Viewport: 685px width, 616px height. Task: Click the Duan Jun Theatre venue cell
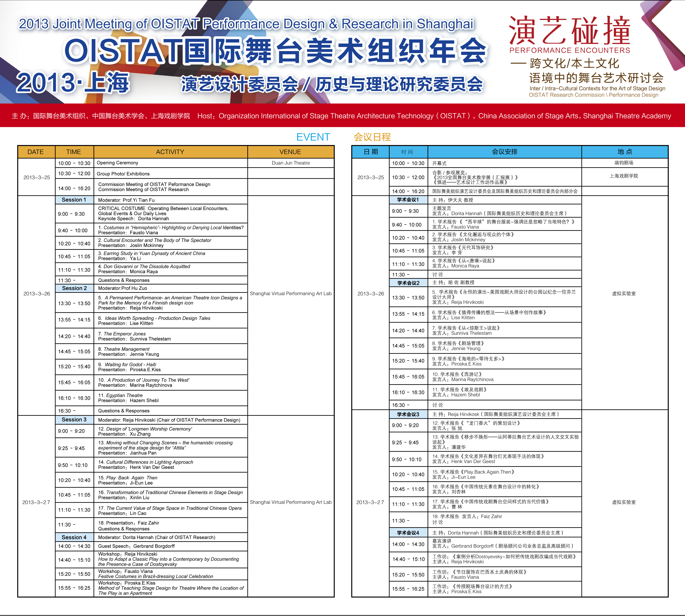pos(291,163)
